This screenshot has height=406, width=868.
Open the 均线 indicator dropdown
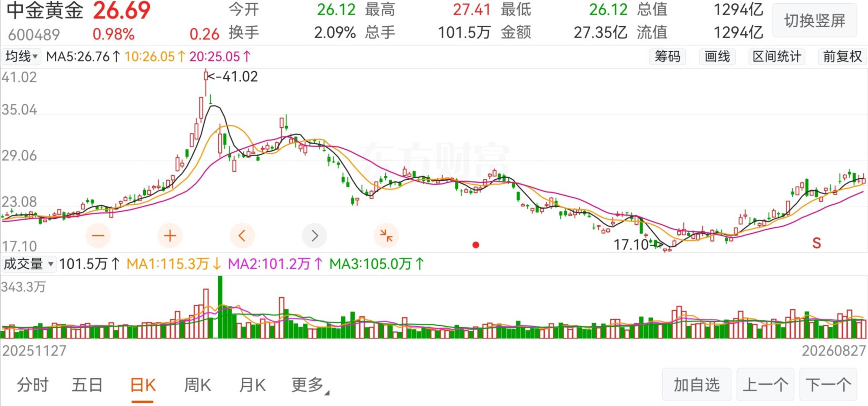click(x=21, y=56)
